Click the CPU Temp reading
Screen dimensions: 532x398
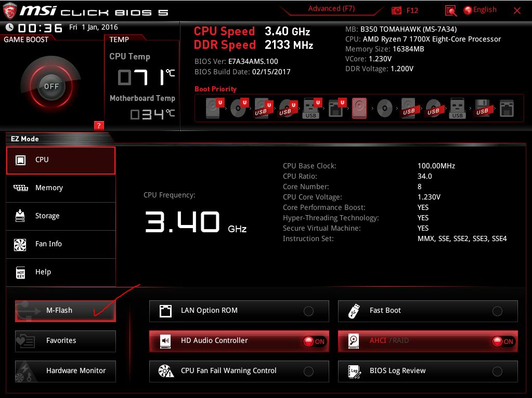[146, 76]
